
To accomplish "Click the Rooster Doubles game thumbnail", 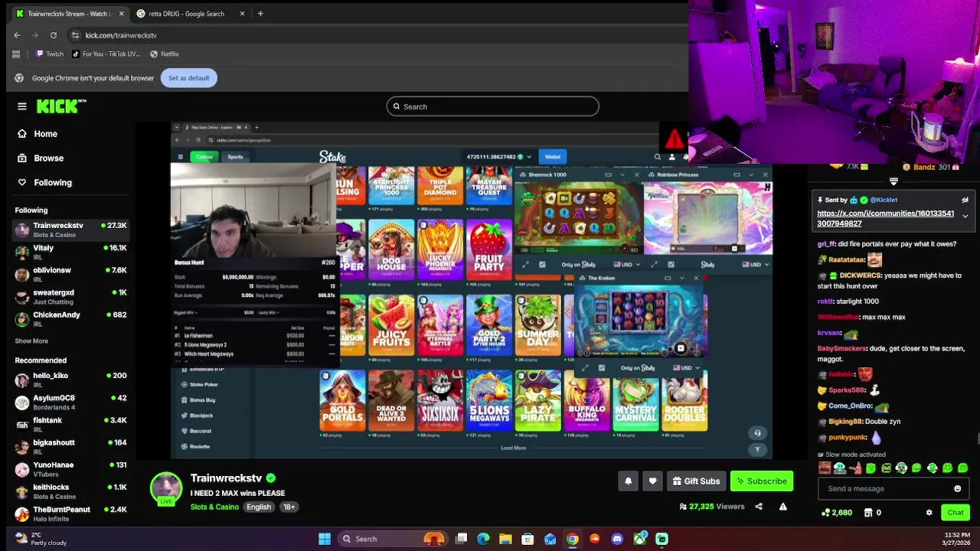I will pos(684,401).
